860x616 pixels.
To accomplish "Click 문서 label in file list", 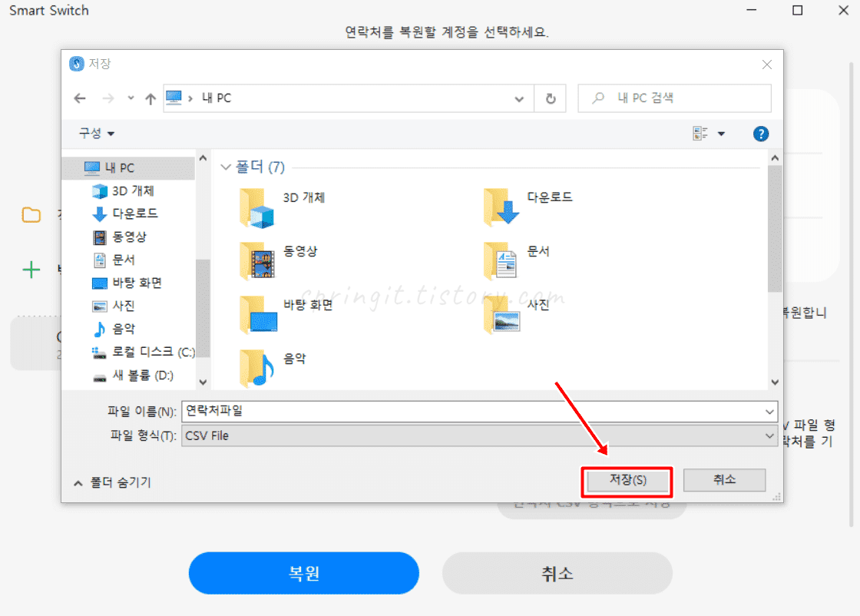I will pos(538,251).
